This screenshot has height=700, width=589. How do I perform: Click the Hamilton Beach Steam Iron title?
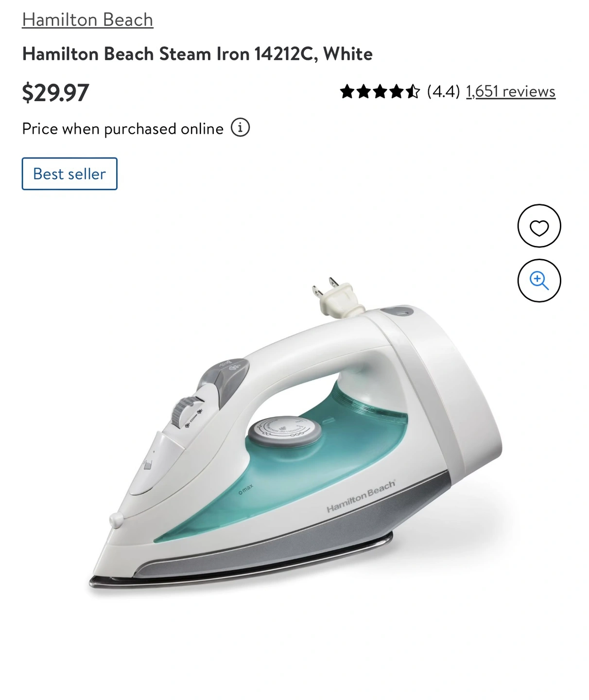197,54
